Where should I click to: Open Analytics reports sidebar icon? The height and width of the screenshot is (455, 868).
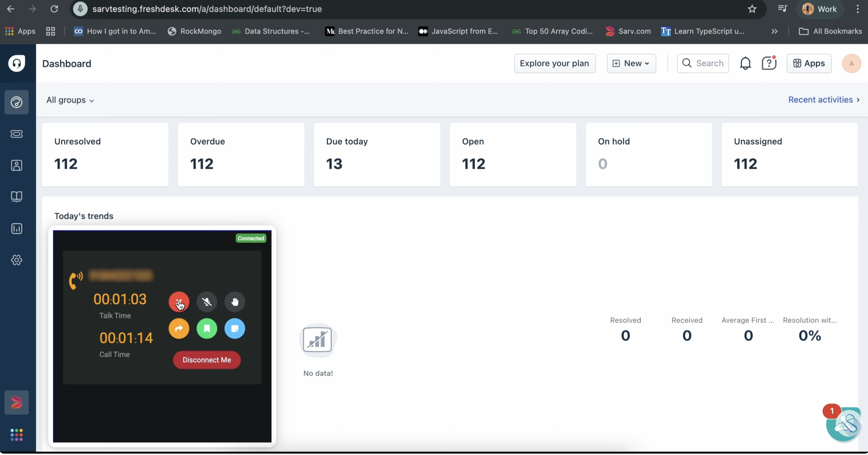point(16,229)
